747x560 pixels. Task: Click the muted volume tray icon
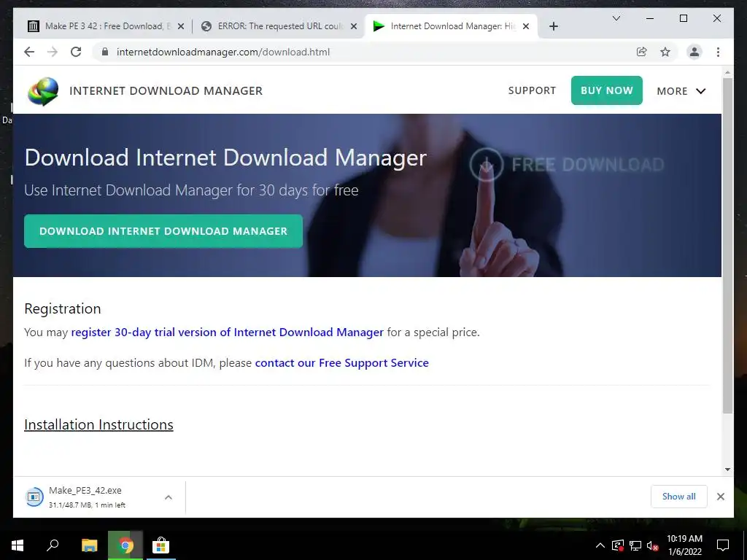(x=653, y=545)
